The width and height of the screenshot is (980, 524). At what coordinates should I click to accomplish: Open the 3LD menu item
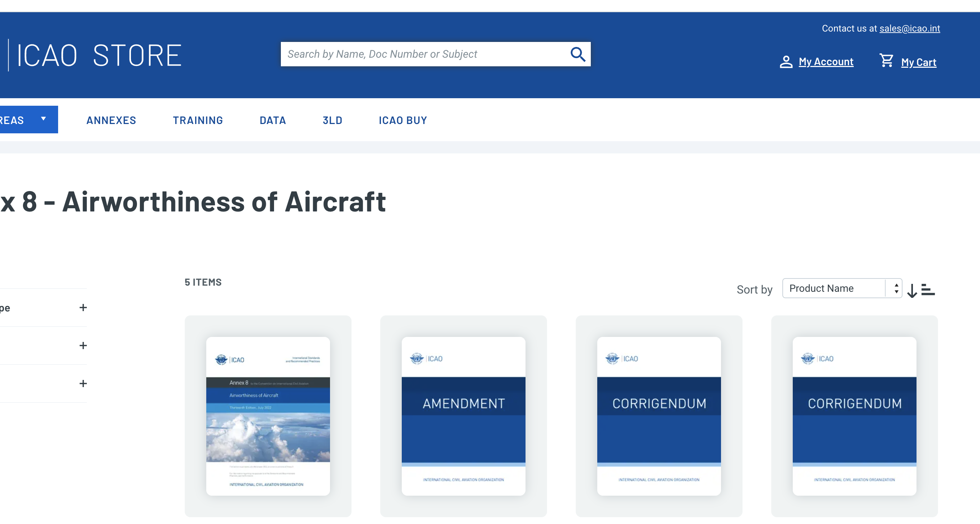[333, 120]
